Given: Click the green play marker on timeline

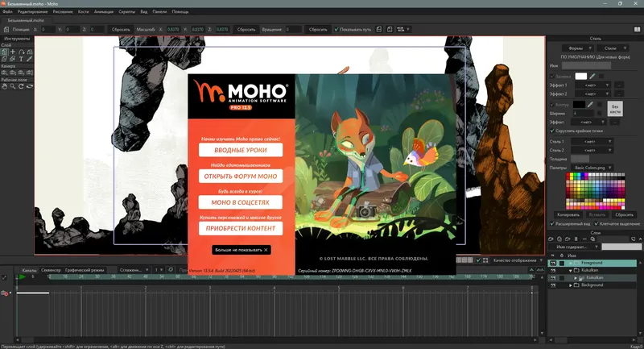Looking at the screenshot, I should click(x=23, y=277).
